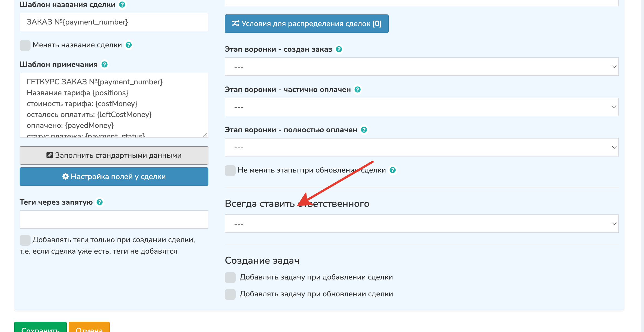Image resolution: width=644 pixels, height=332 pixels.
Task: Toggle 'Не менять этапы при обновлении сделки'
Action: [x=230, y=170]
